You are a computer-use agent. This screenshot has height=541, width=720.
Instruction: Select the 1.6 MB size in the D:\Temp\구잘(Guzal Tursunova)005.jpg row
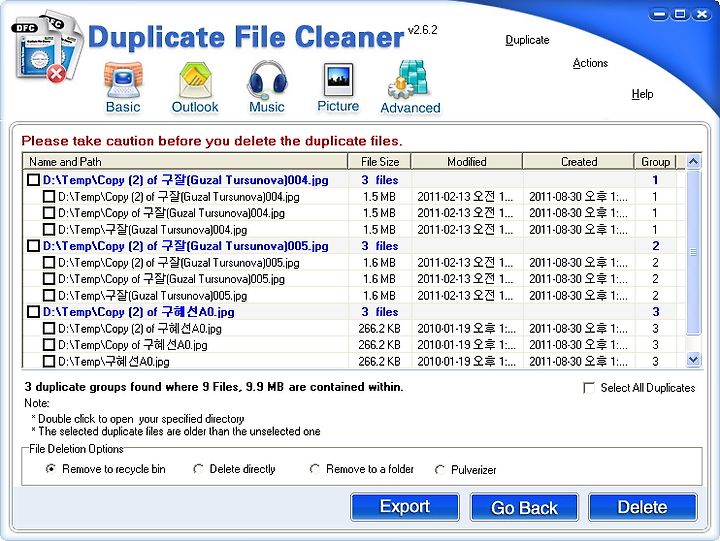[379, 295]
